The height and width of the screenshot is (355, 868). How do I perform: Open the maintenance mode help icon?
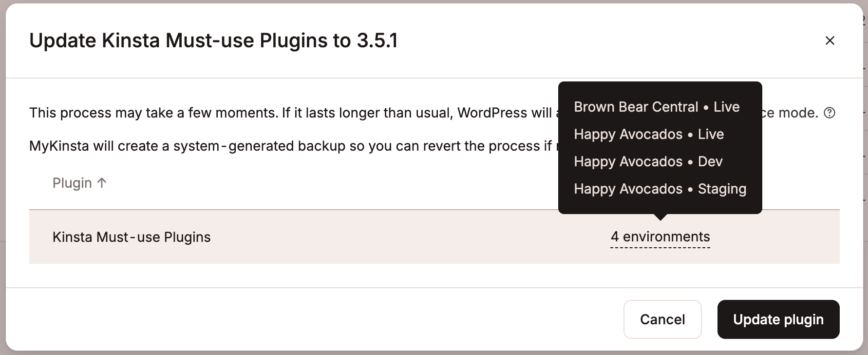point(830,113)
